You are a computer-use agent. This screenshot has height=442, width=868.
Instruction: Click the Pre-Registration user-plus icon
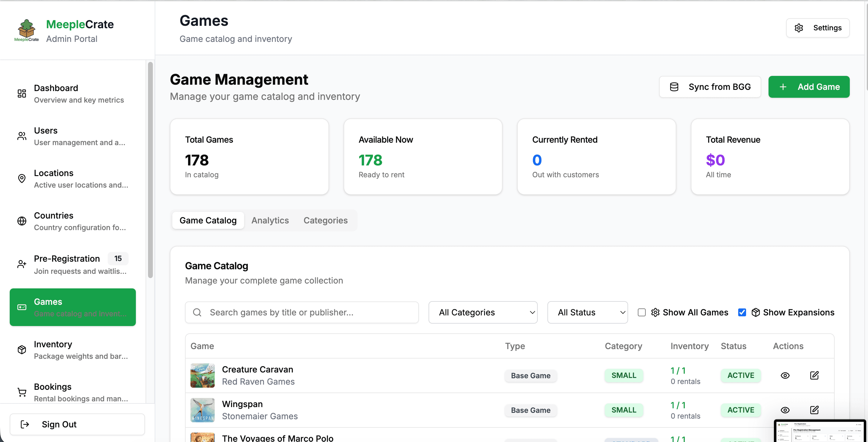(x=22, y=264)
